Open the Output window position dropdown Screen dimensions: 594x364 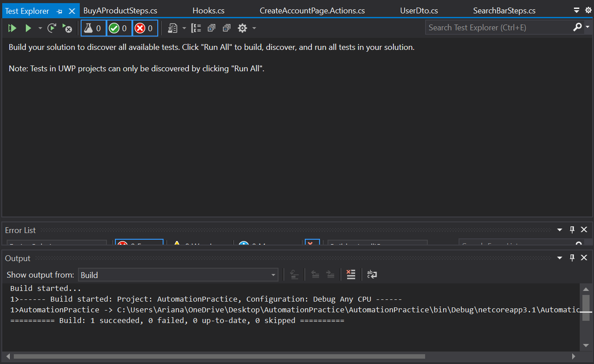pos(560,258)
